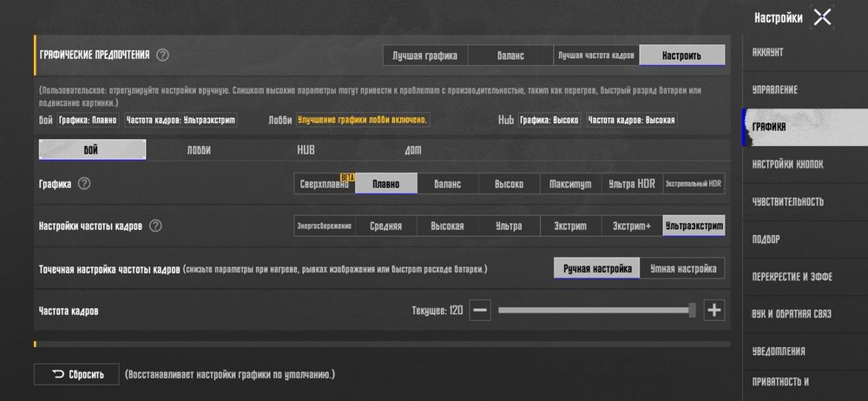Click Улучшение графики лобби включено notice
Image resolution: width=868 pixels, height=401 pixels.
click(363, 120)
